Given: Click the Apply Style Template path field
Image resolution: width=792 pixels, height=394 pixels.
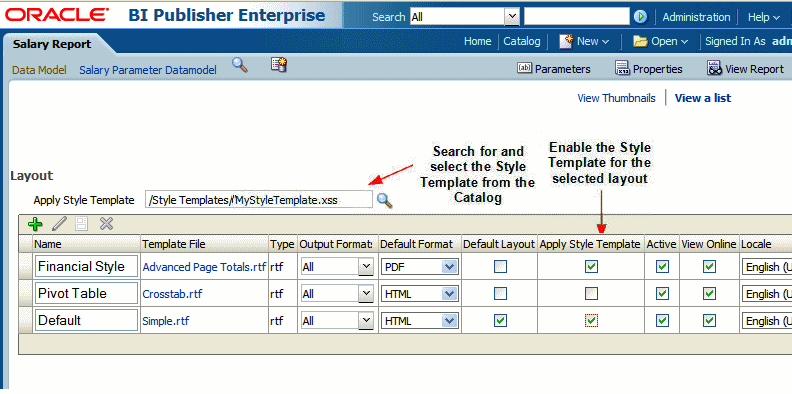Looking at the screenshot, I should coord(259,200).
